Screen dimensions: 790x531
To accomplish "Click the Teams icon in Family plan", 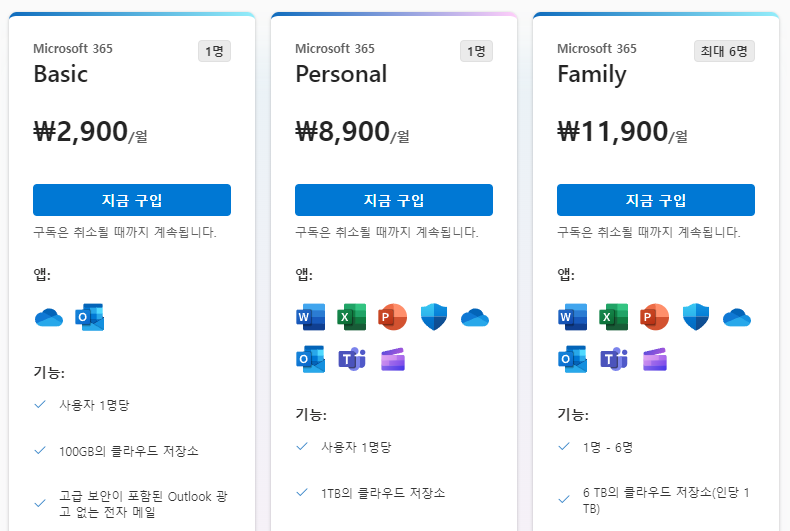I will (x=614, y=359).
